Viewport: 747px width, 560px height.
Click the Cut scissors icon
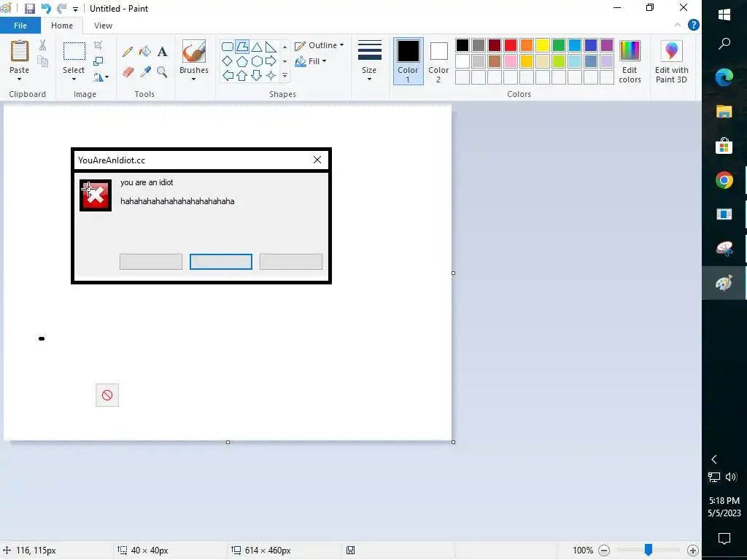point(42,45)
